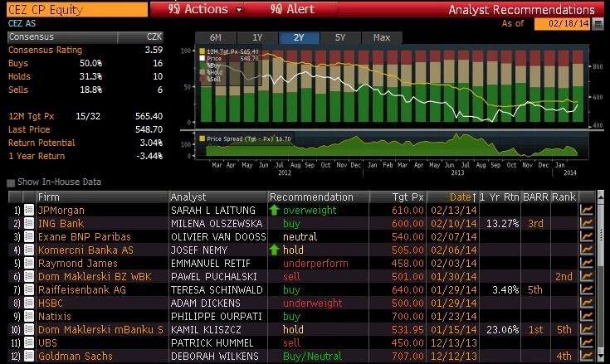Open Exane BNP Paribas document icon
This screenshot has height=364, width=610.
[x=29, y=236]
